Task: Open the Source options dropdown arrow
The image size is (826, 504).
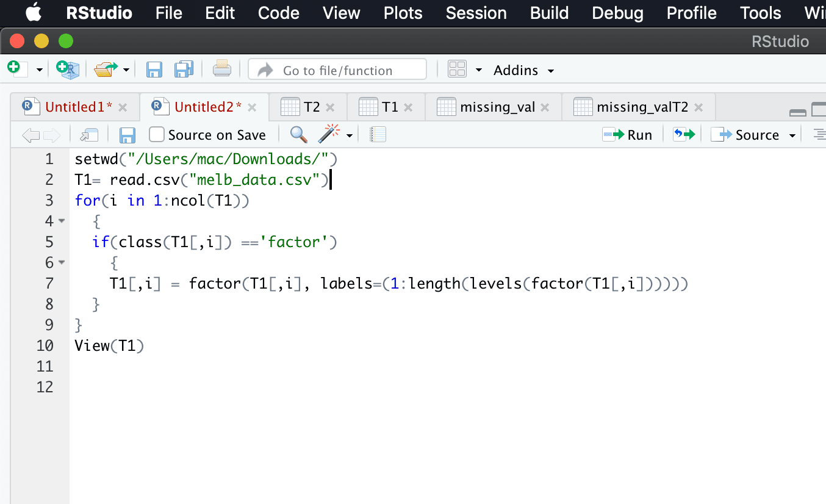Action: click(x=792, y=135)
